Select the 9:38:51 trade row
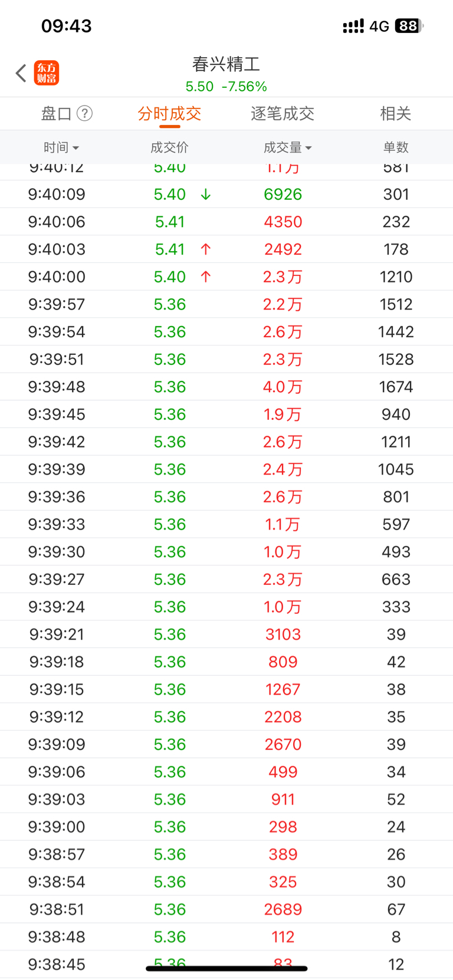453x980 pixels. (x=226, y=909)
